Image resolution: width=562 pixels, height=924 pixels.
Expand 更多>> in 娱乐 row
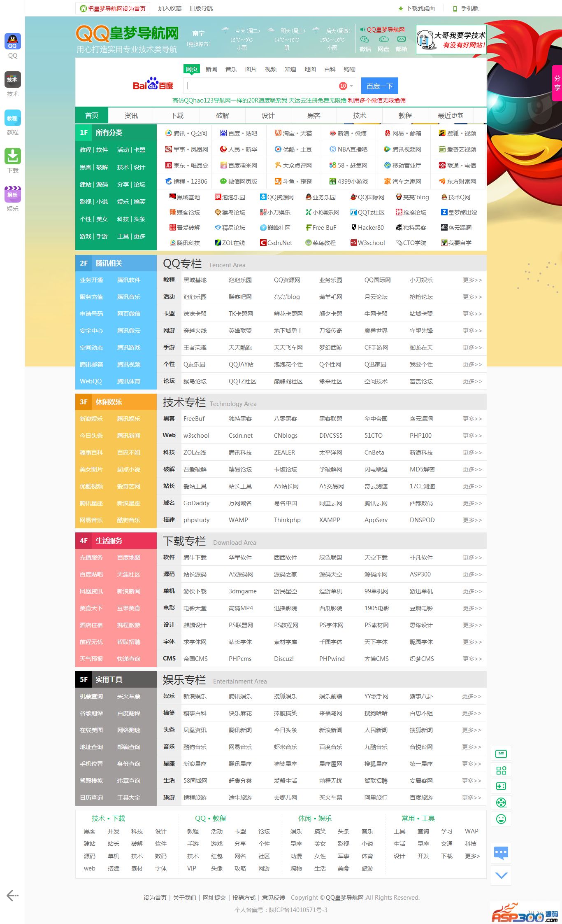(471, 696)
